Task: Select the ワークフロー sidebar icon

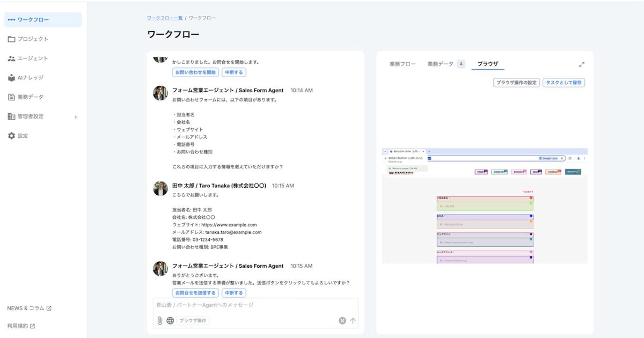Action: pyautogui.click(x=11, y=20)
